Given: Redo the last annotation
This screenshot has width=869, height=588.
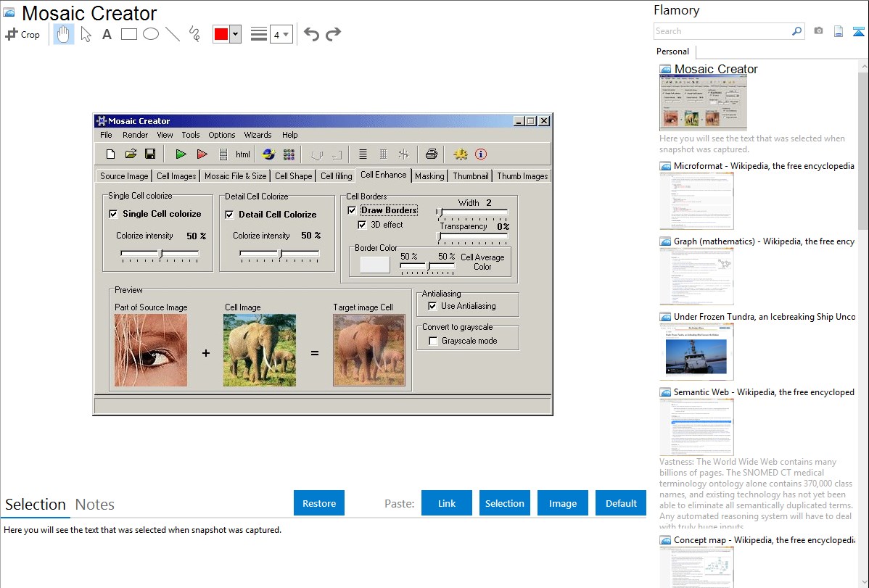Looking at the screenshot, I should click(333, 34).
